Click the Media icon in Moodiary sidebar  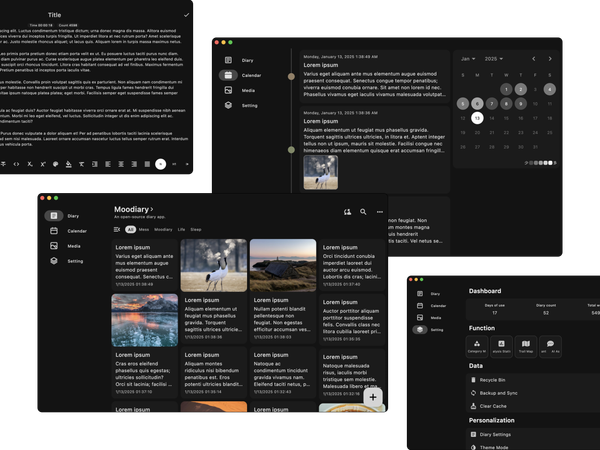pos(54,246)
